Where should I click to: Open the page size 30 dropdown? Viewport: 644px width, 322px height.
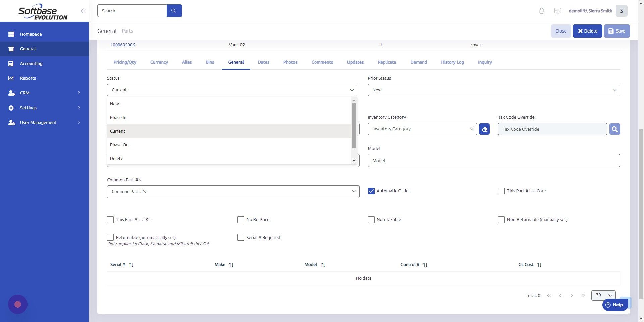click(x=603, y=295)
